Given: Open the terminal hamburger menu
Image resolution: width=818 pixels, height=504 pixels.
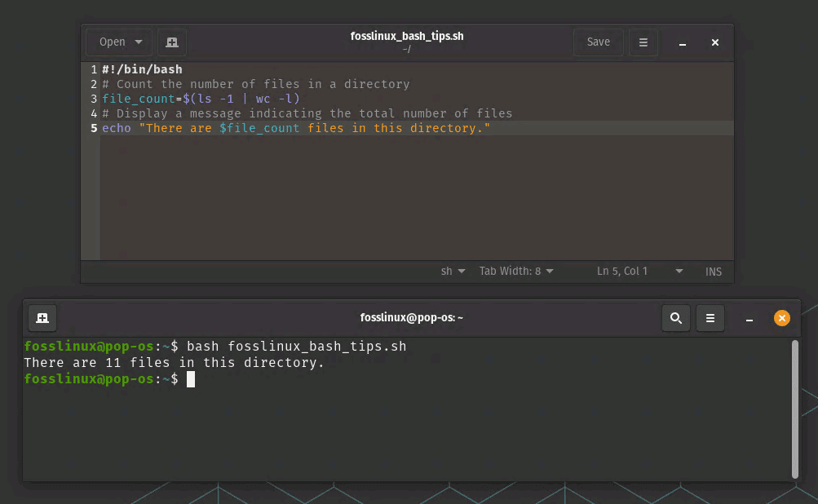Looking at the screenshot, I should pyautogui.click(x=710, y=318).
